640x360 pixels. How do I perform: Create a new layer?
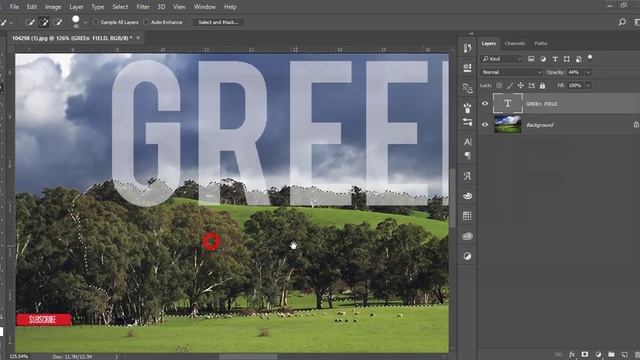(624, 355)
